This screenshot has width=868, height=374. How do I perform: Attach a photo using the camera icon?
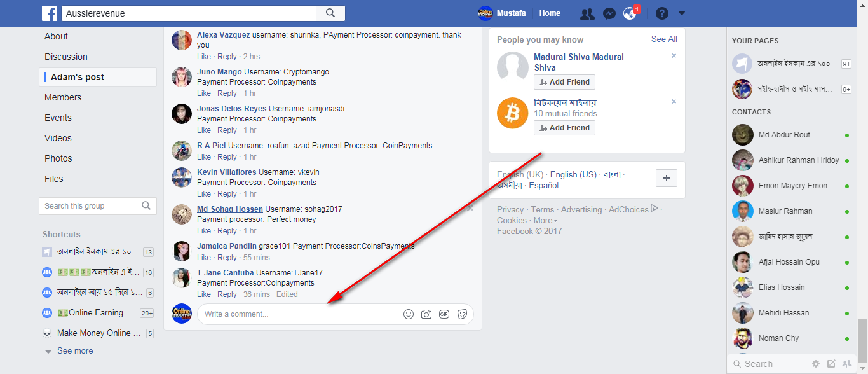click(426, 314)
